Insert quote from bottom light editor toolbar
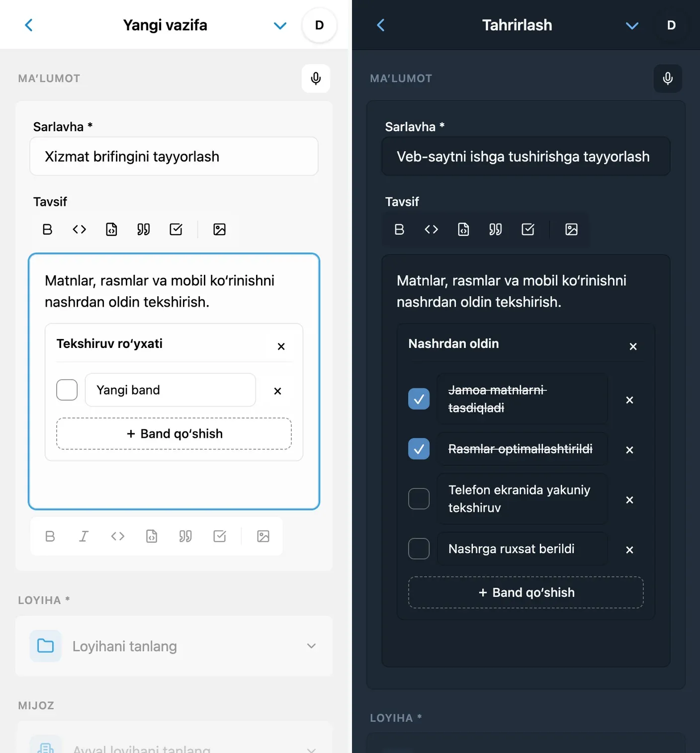 [x=185, y=536]
